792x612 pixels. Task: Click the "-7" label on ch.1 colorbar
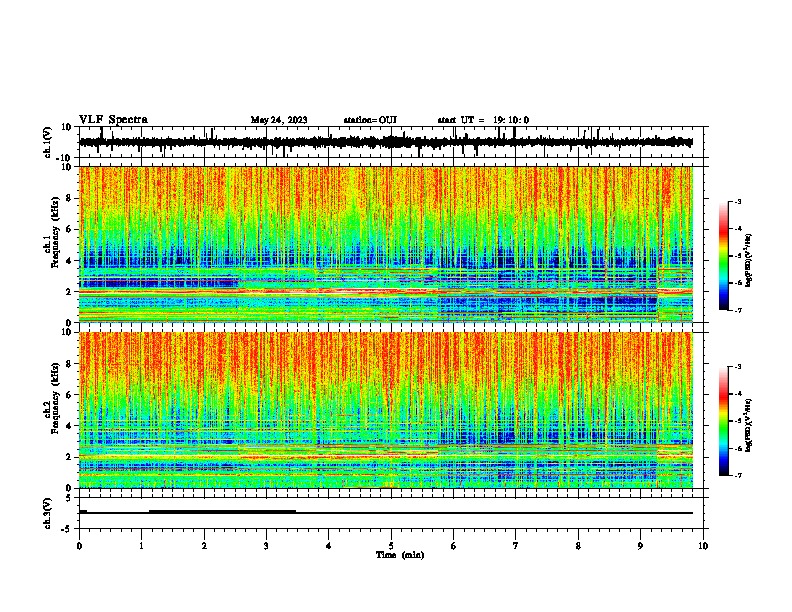[737, 310]
